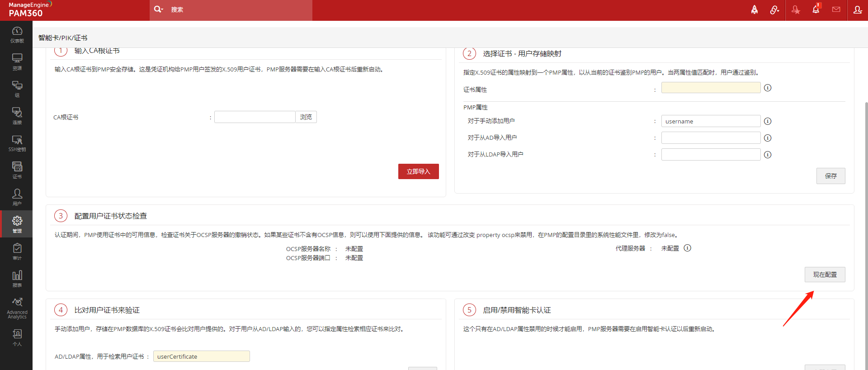Screen dimensions: 868x370
Task: Open the user account menu
Action: point(857,9)
